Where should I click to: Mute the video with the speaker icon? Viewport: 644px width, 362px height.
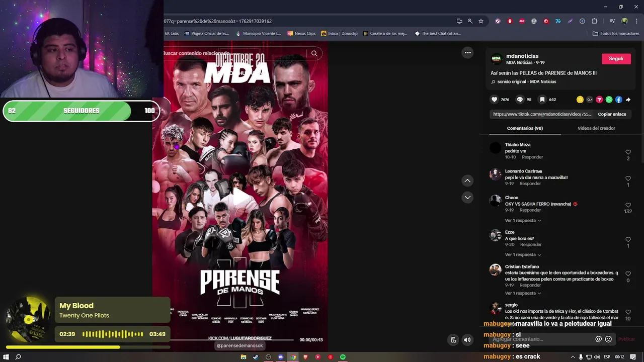467,340
